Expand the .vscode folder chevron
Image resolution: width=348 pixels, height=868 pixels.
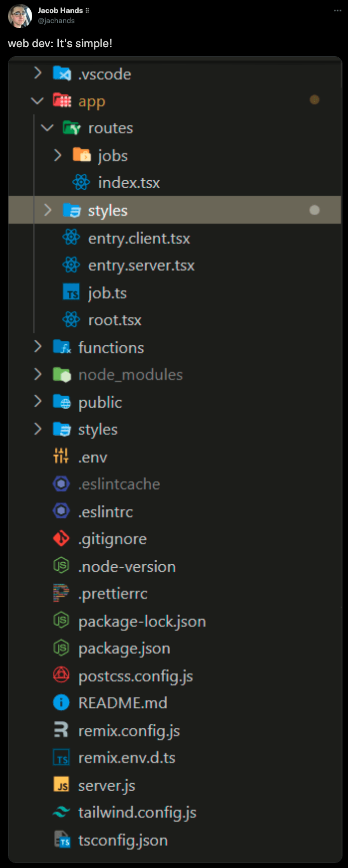coord(38,73)
